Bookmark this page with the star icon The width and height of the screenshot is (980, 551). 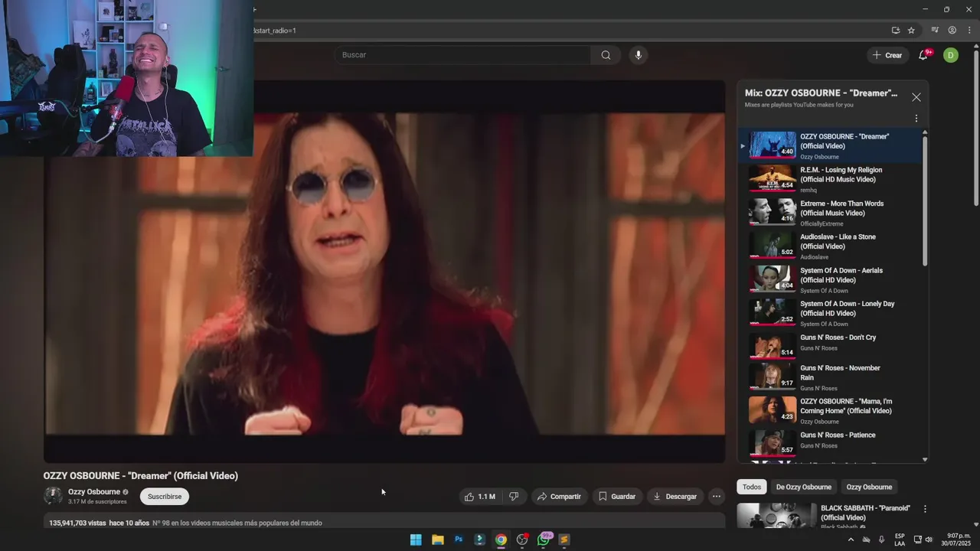pyautogui.click(x=911, y=31)
